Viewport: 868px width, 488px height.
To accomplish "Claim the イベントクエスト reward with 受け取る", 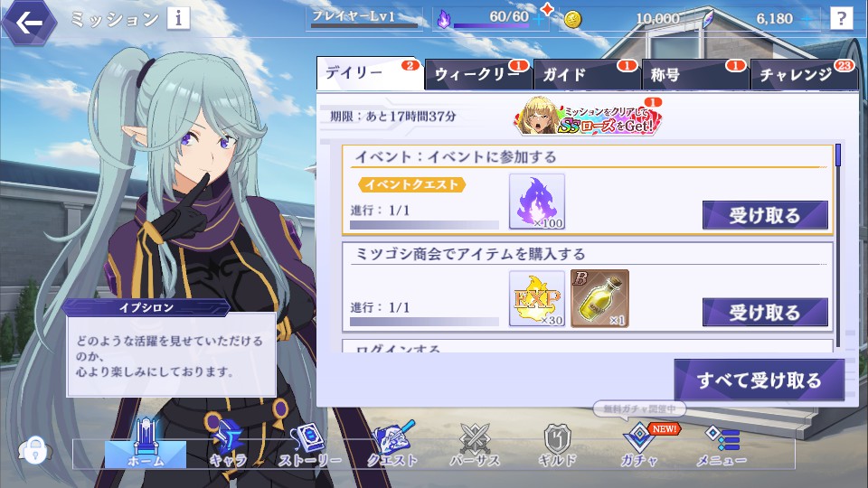I will pyautogui.click(x=765, y=215).
